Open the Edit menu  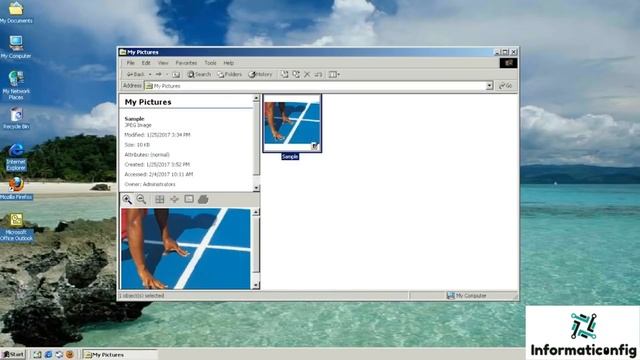coord(146,63)
